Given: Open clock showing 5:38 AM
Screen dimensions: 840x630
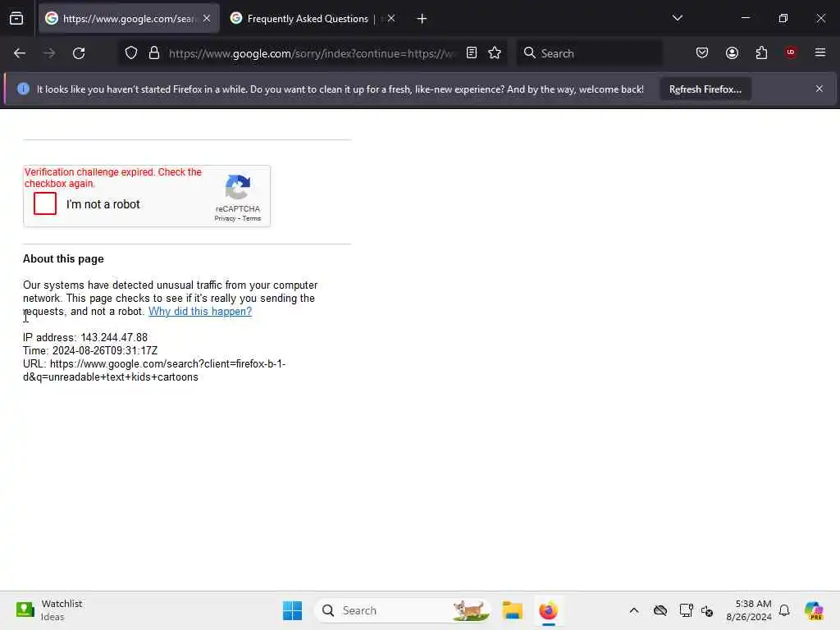Looking at the screenshot, I should (748, 610).
